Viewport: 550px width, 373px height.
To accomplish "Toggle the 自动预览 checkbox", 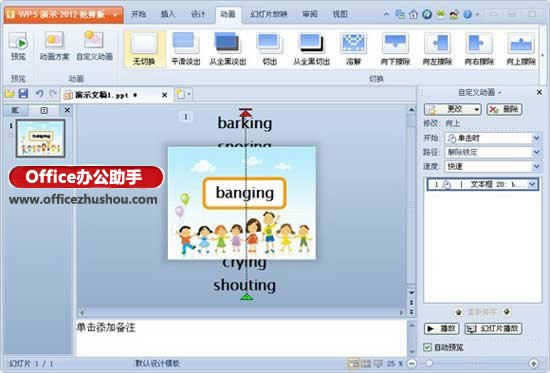I will (x=427, y=347).
